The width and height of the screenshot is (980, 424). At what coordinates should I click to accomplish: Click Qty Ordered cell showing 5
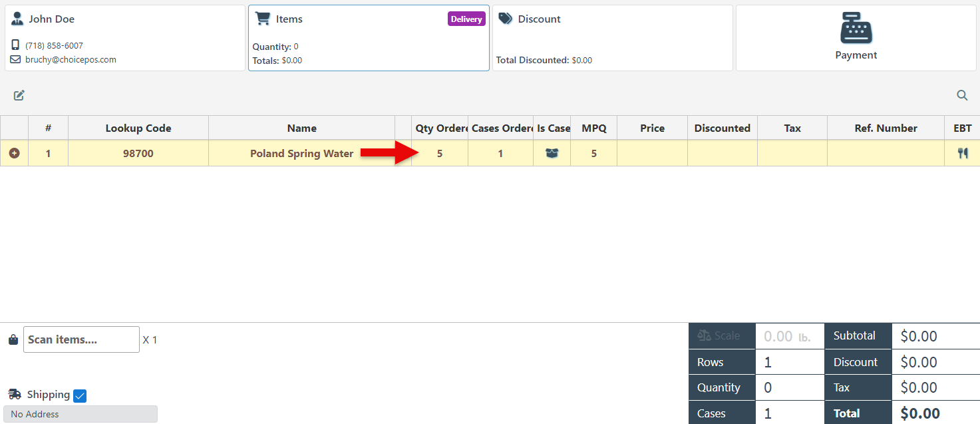[439, 153]
